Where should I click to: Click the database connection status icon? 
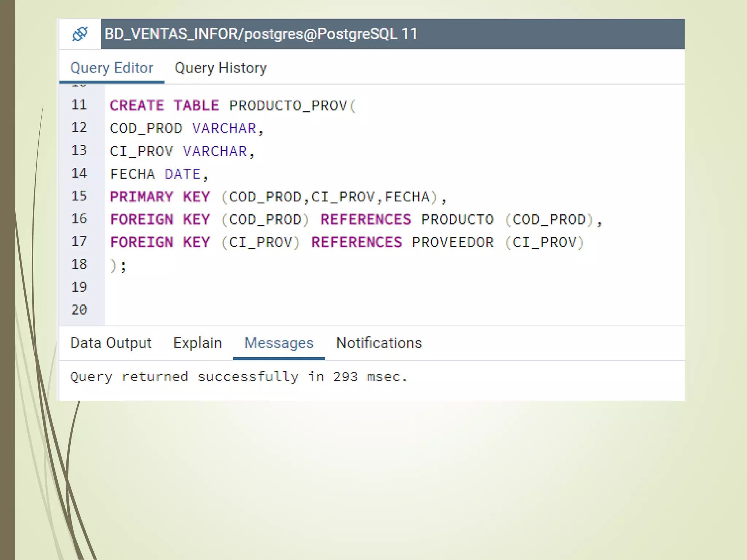(x=80, y=34)
